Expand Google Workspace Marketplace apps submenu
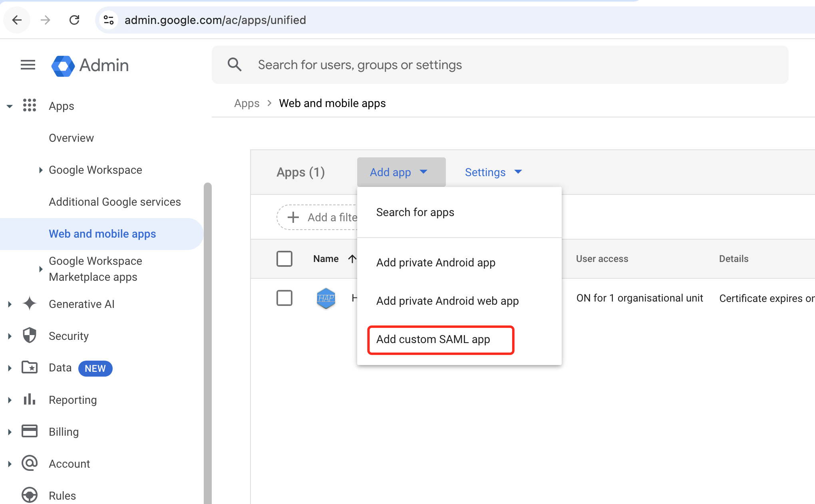 41,269
